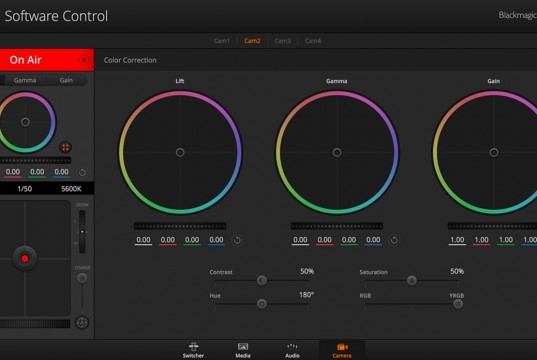Click the auto focus circular button
Image resolution: width=537 pixels, height=360 pixels.
click(82, 322)
